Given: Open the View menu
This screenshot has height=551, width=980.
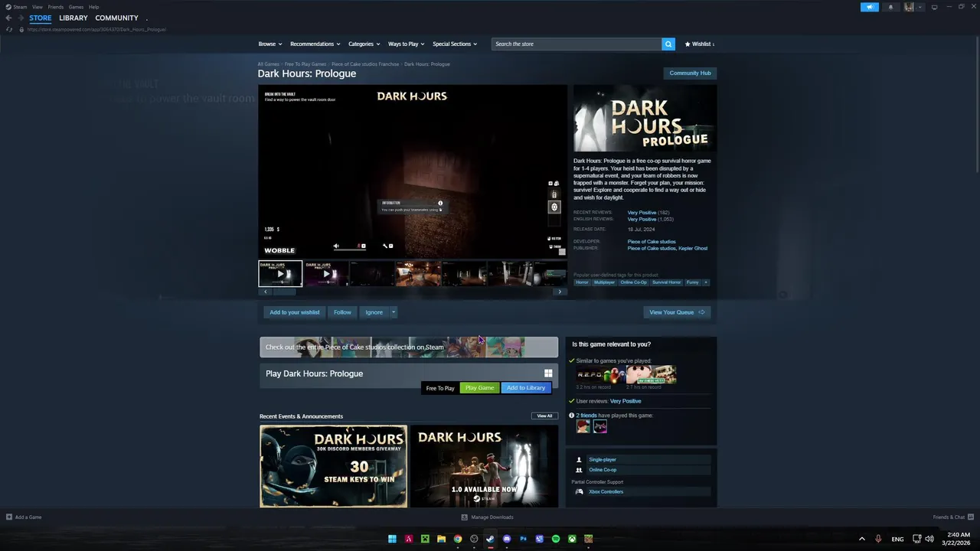Looking at the screenshot, I should 37,7.
